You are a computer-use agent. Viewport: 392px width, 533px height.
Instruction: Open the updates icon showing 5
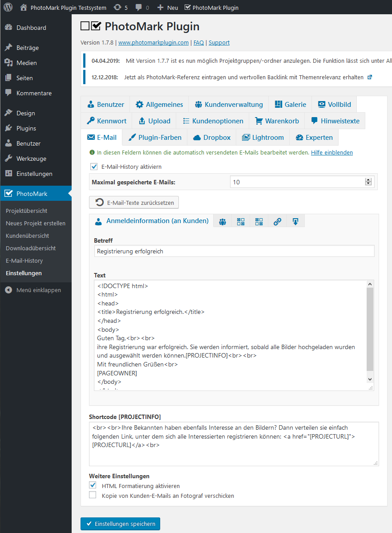point(120,8)
